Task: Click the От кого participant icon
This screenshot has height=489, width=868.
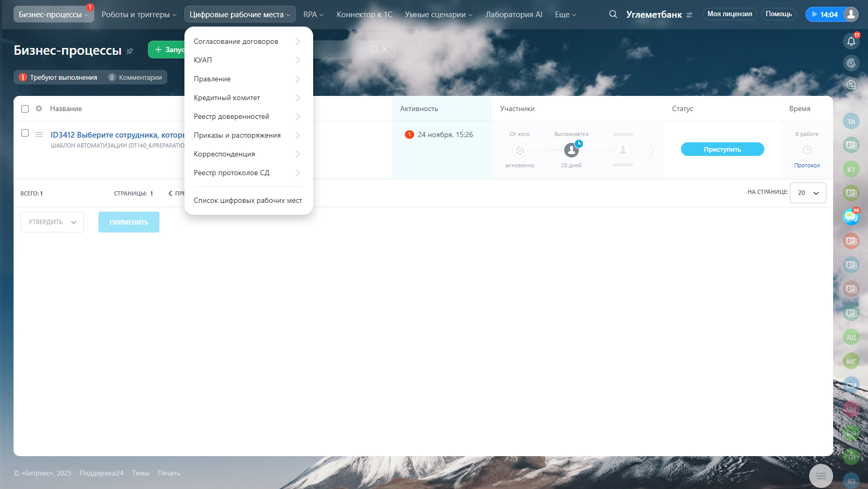Action: coord(519,150)
